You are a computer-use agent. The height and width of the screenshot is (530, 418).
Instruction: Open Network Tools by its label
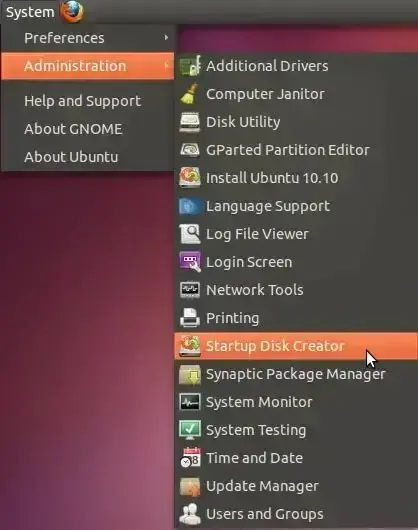point(254,290)
